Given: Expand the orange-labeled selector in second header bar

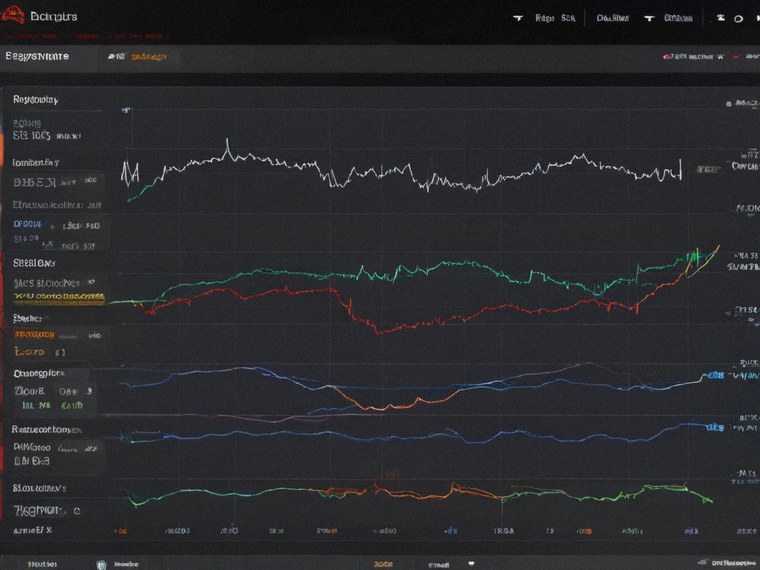Looking at the screenshot, I should click(x=149, y=57).
